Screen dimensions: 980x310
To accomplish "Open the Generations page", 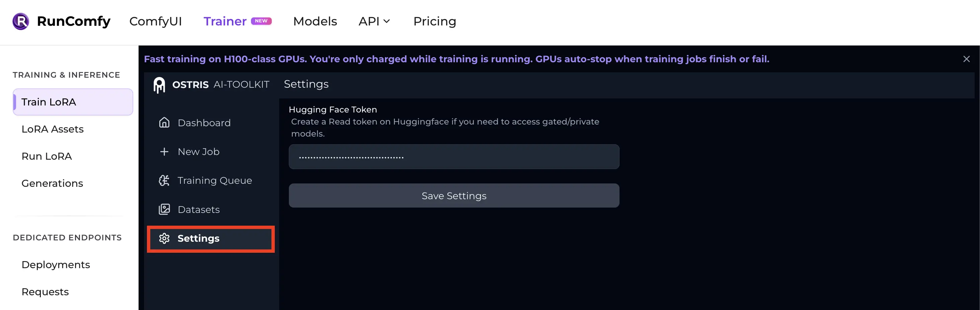I will point(52,183).
